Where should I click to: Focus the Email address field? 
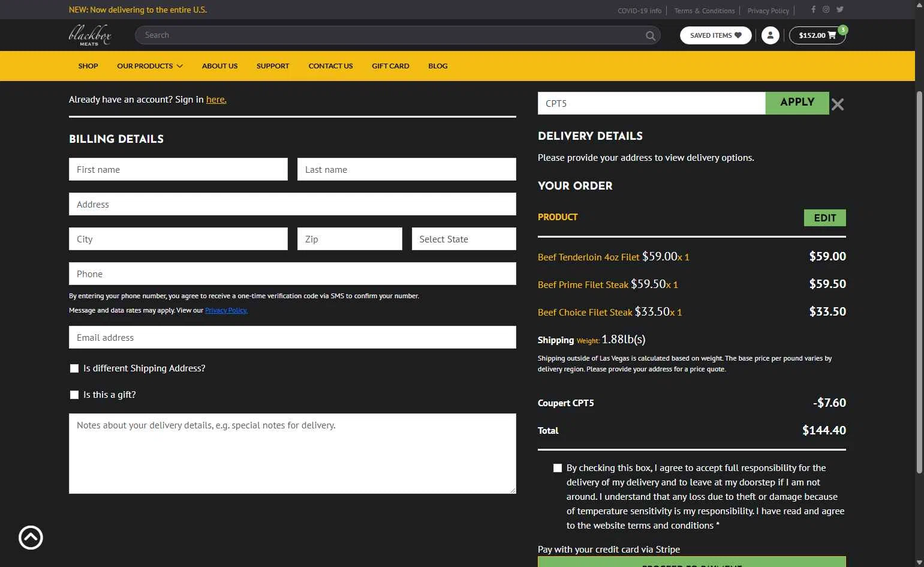tap(293, 337)
